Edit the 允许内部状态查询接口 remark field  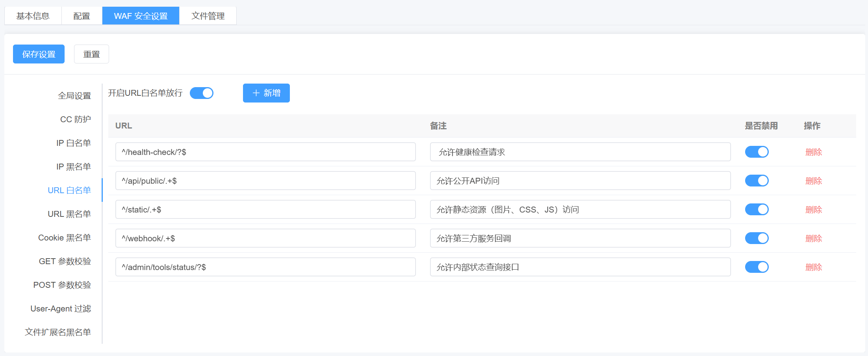click(580, 267)
